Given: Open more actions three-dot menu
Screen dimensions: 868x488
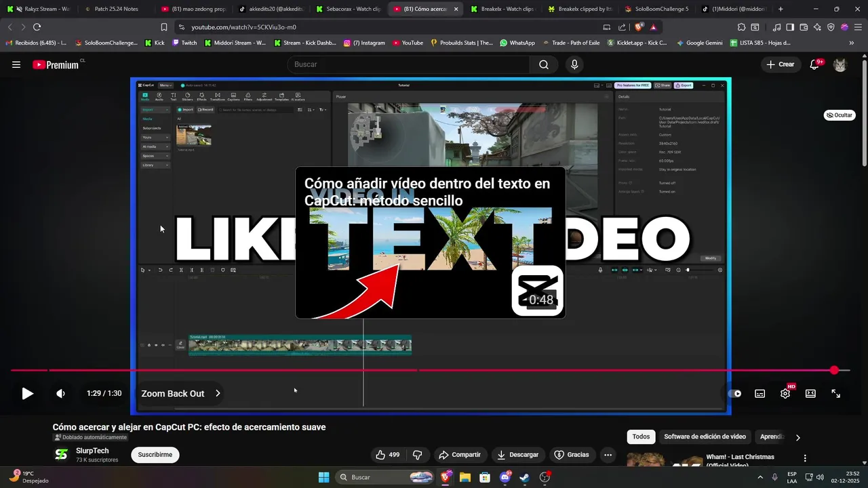Looking at the screenshot, I should pos(608,455).
